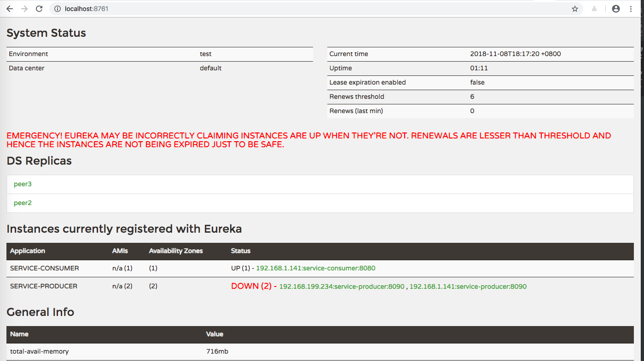The image size is (644, 361).
Task: Click the '(2)' availability zones cell
Action: click(x=153, y=286)
